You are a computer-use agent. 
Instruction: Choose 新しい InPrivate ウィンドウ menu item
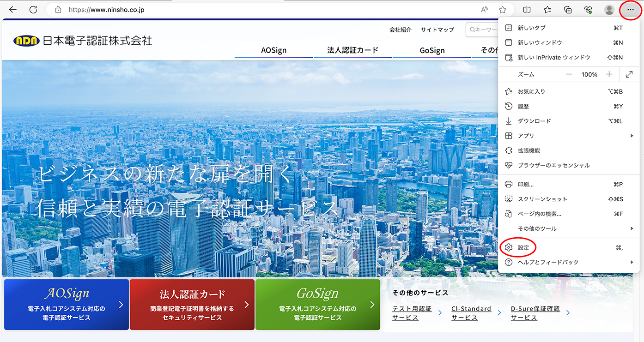click(x=554, y=58)
